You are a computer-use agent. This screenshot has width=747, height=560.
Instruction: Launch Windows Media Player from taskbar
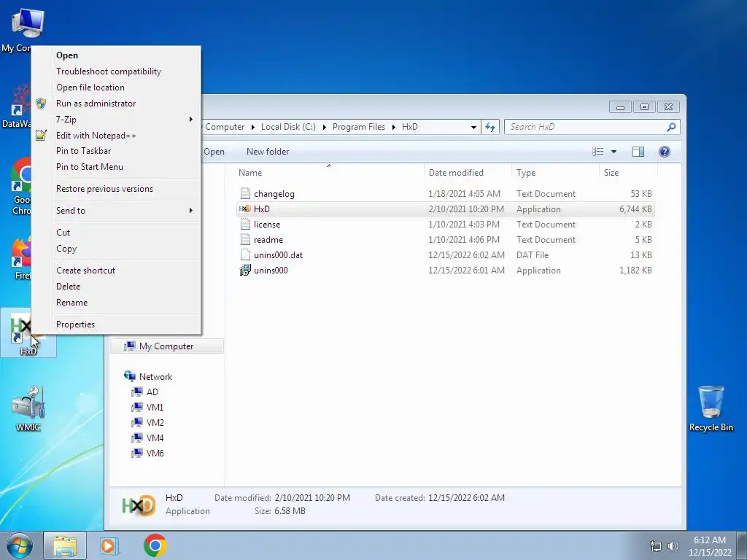pos(109,545)
